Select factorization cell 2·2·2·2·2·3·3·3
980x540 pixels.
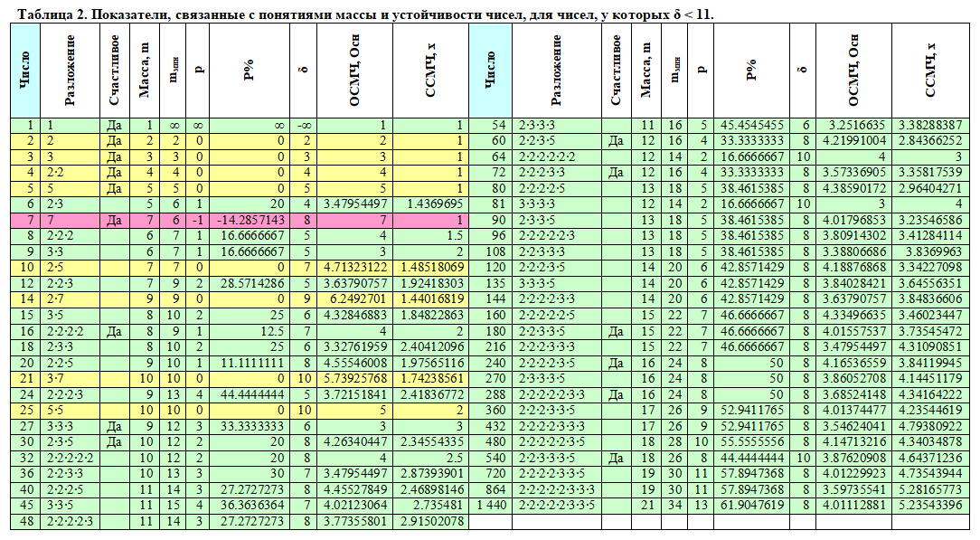click(556, 489)
